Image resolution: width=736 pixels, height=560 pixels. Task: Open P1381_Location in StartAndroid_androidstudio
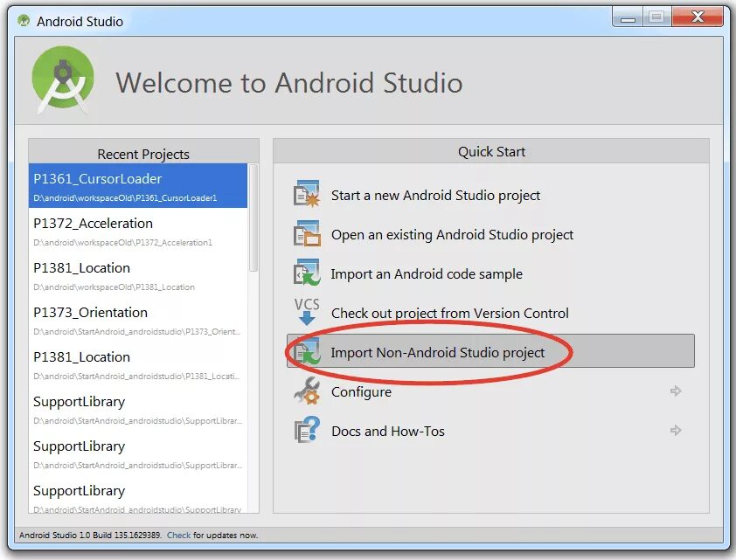137,364
